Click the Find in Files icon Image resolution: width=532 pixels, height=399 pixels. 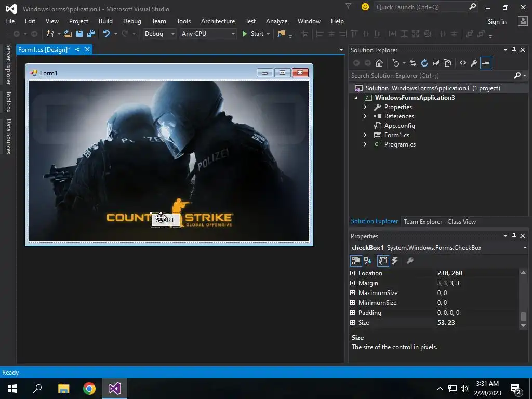pos(281,34)
